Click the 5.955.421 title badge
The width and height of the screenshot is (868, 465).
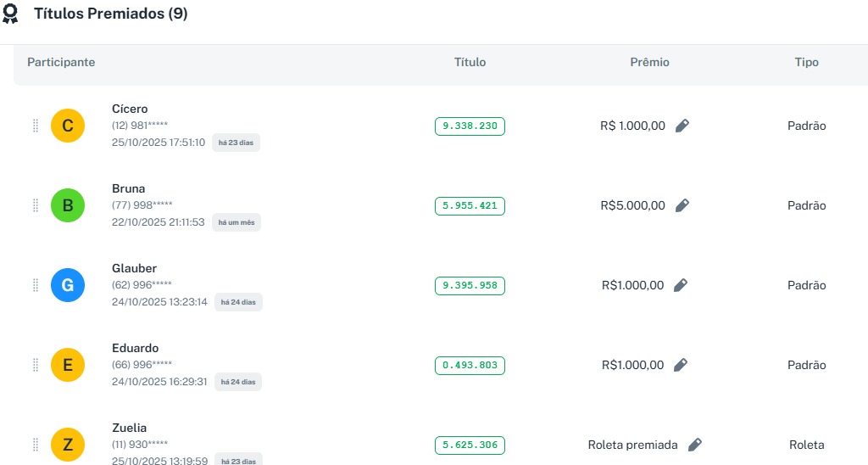[470, 205]
